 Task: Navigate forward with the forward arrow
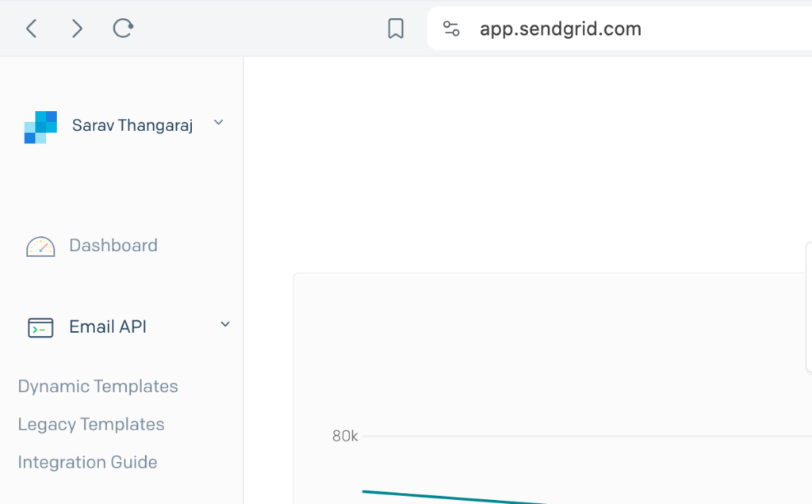[76, 28]
